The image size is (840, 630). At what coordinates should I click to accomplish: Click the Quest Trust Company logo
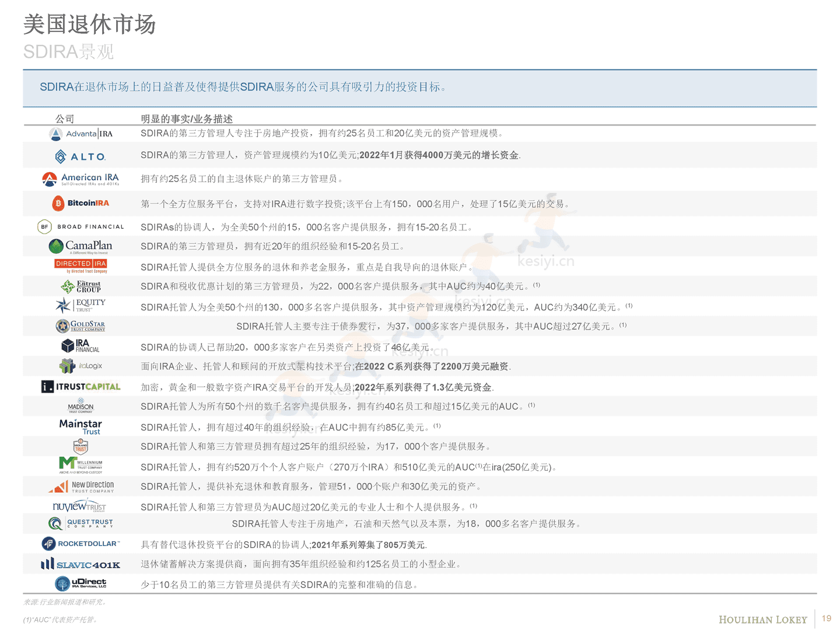[81, 523]
